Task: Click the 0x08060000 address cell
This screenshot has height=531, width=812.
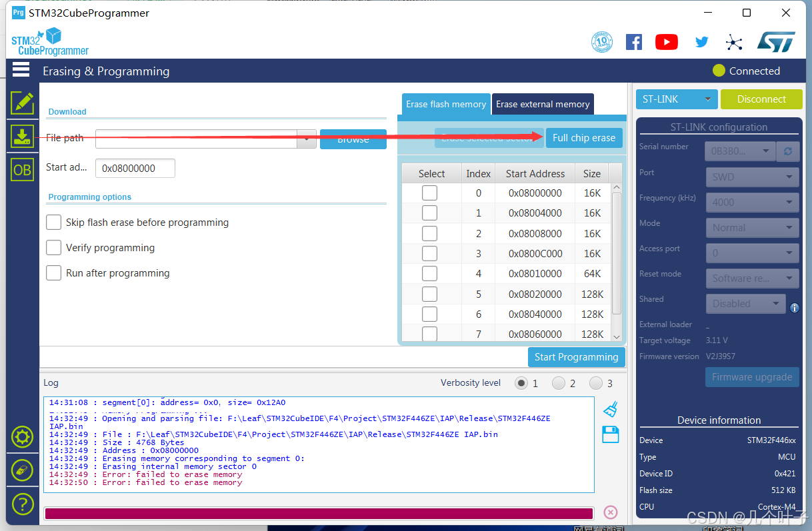Action: point(535,334)
